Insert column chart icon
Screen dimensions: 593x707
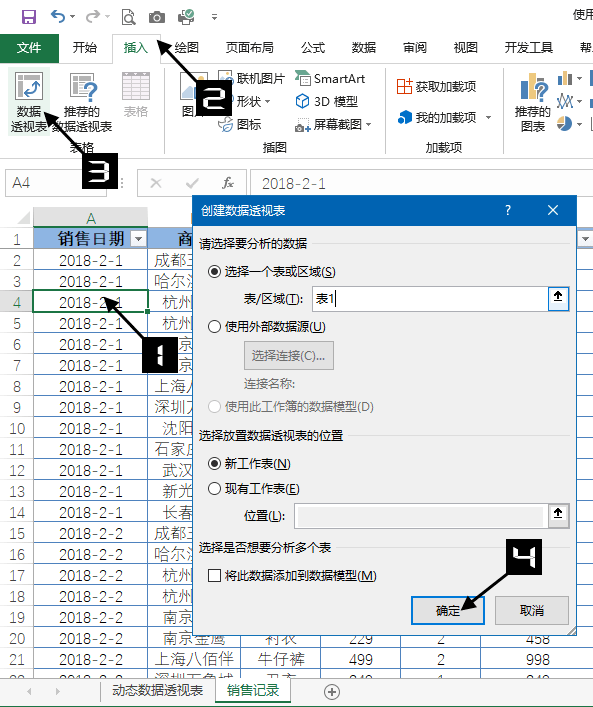click(x=565, y=78)
